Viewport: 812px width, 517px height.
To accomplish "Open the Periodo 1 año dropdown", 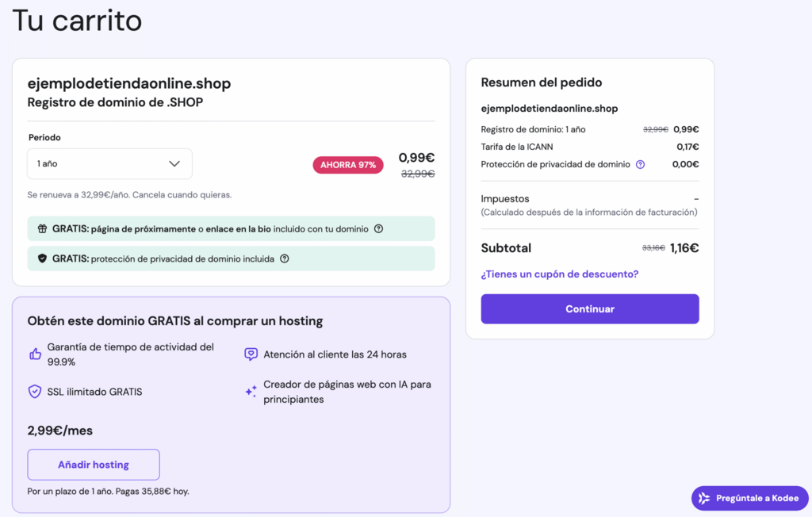I will click(109, 164).
